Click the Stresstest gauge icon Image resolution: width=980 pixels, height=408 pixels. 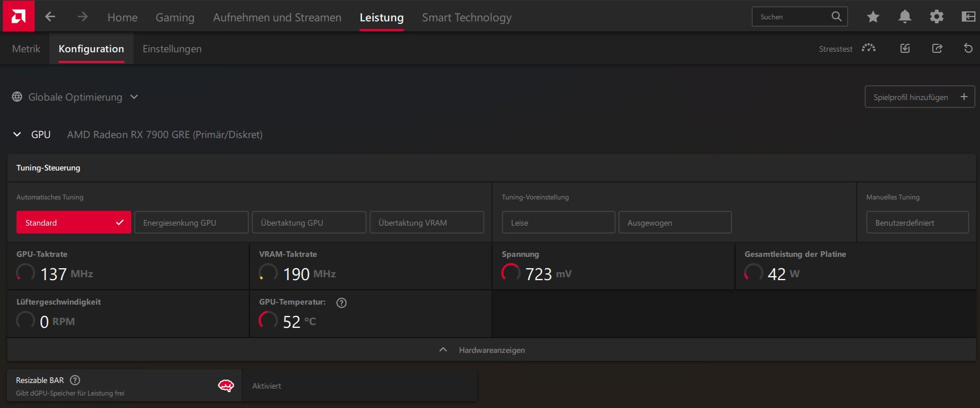(x=869, y=48)
